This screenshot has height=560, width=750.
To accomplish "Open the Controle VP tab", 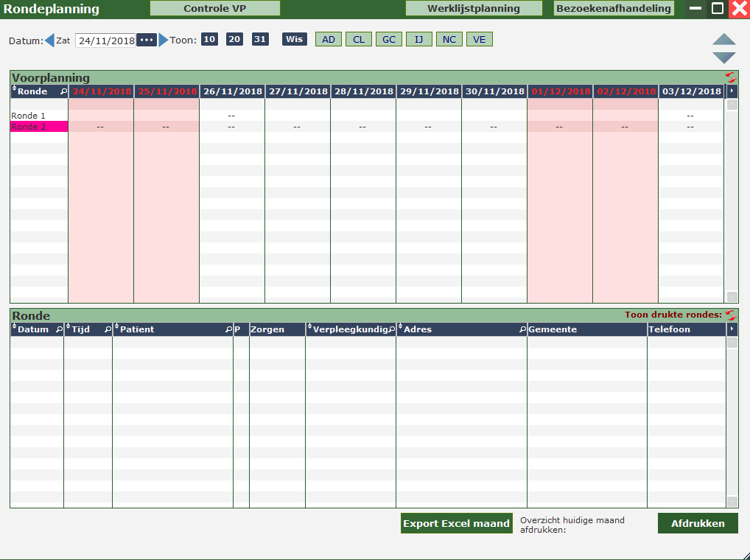I will point(215,9).
